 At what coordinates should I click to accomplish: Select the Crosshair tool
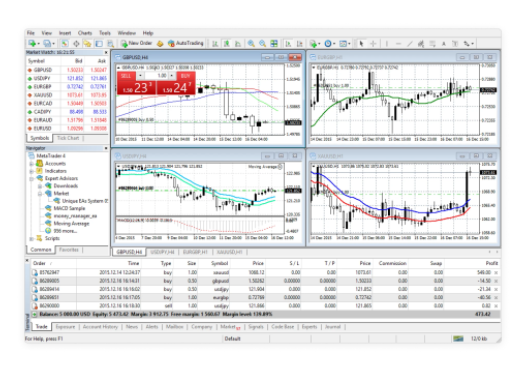[x=373, y=43]
